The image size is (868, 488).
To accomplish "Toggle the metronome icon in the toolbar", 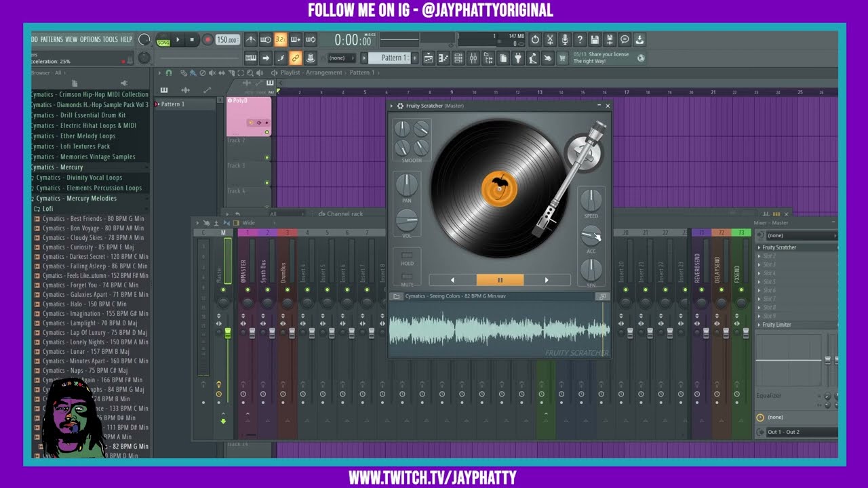I will pos(251,40).
